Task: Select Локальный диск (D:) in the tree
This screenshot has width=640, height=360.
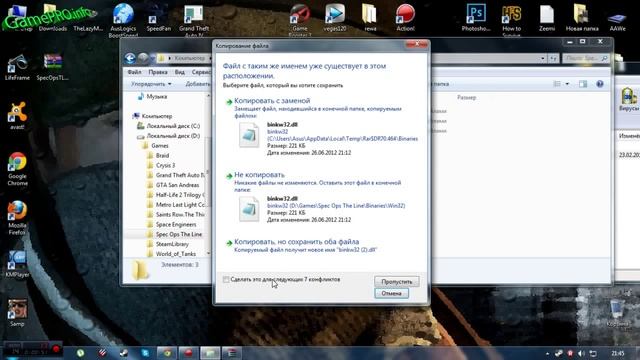Action: (x=173, y=136)
